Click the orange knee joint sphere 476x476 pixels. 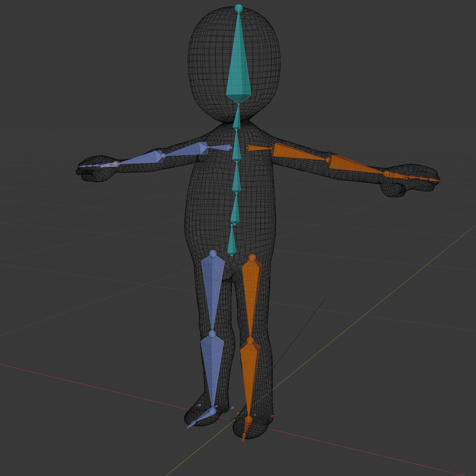[250, 340]
